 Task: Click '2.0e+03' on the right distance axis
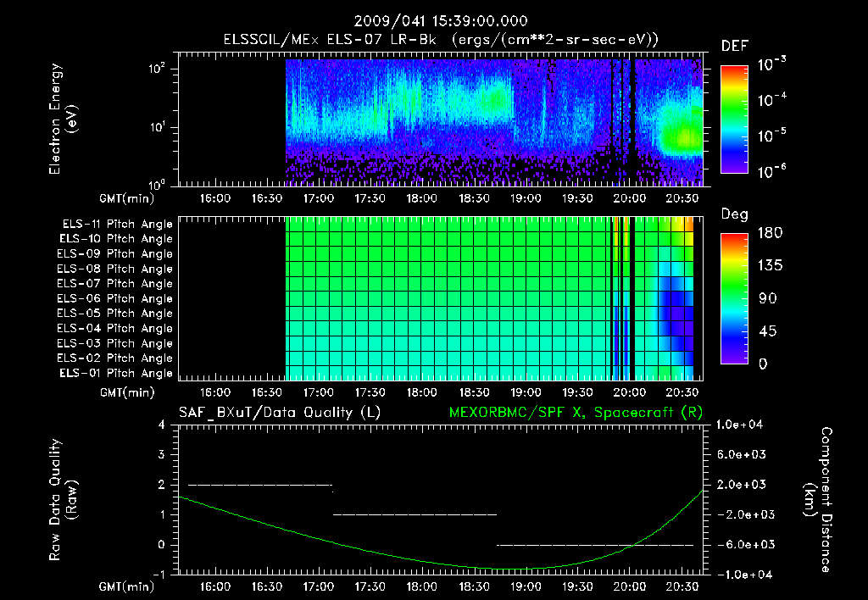[741, 485]
